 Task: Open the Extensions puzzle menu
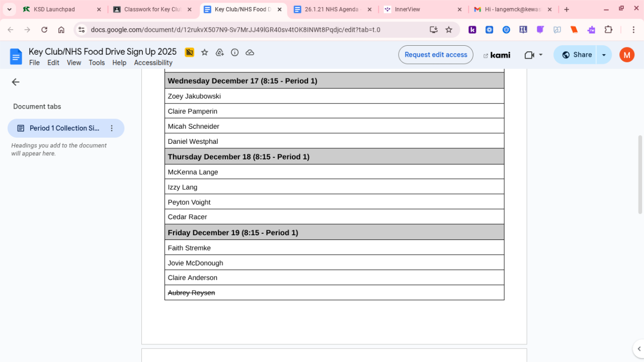click(x=608, y=30)
